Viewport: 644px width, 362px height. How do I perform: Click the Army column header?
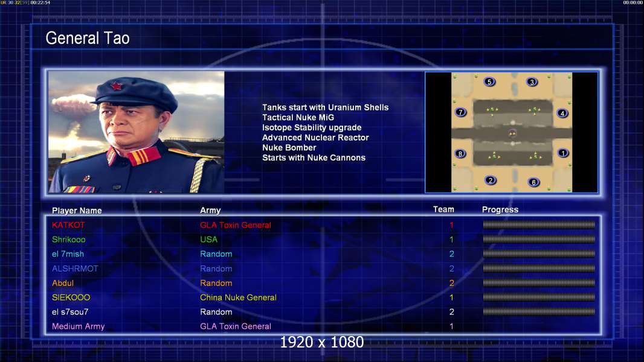coord(210,211)
